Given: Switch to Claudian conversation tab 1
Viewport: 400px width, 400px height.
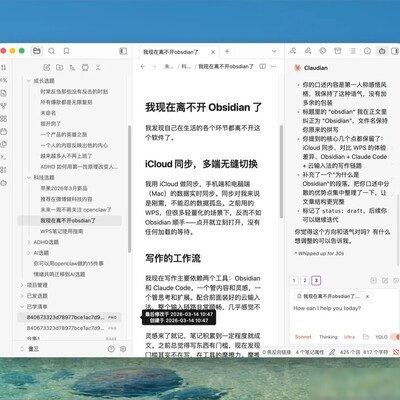Looking at the screenshot, I should (x=294, y=281).
